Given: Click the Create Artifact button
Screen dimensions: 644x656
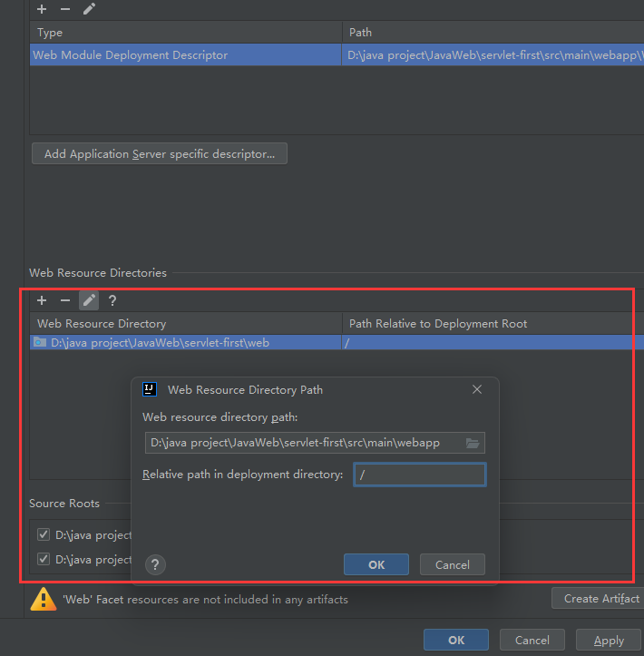Looking at the screenshot, I should click(x=599, y=599).
